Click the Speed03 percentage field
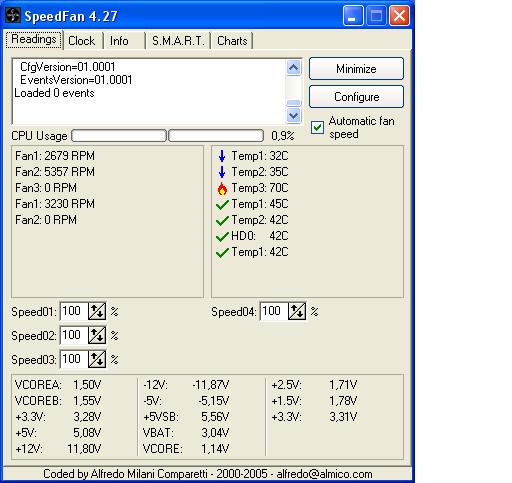The width and height of the screenshot is (512, 483). [74, 359]
